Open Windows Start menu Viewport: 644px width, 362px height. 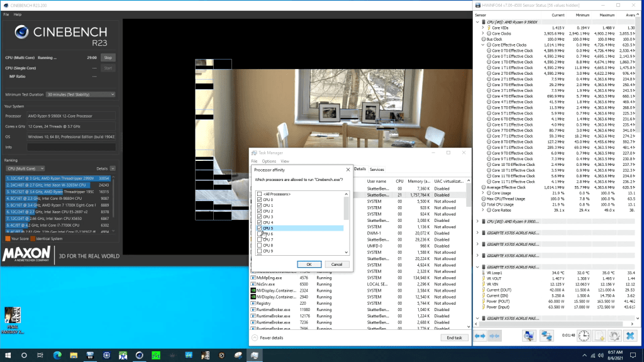click(x=8, y=355)
